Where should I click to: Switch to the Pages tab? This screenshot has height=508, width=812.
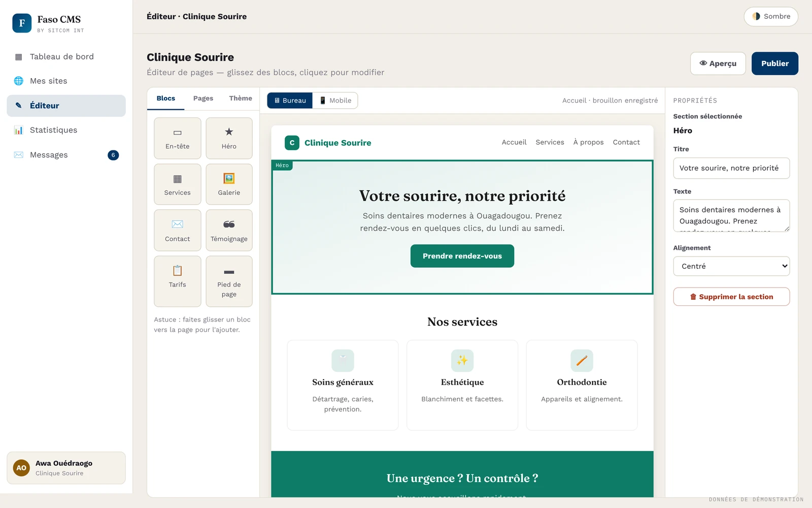(x=203, y=99)
